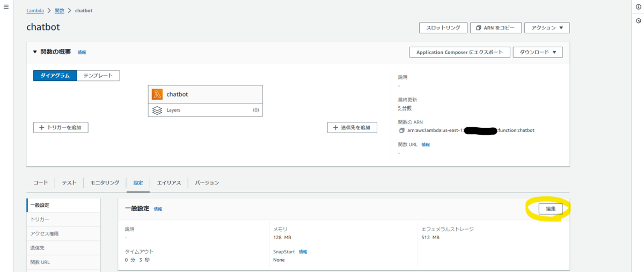644x272 pixels.
Task: Click the 0 分 3 秒 timeout value
Action: 137,260
